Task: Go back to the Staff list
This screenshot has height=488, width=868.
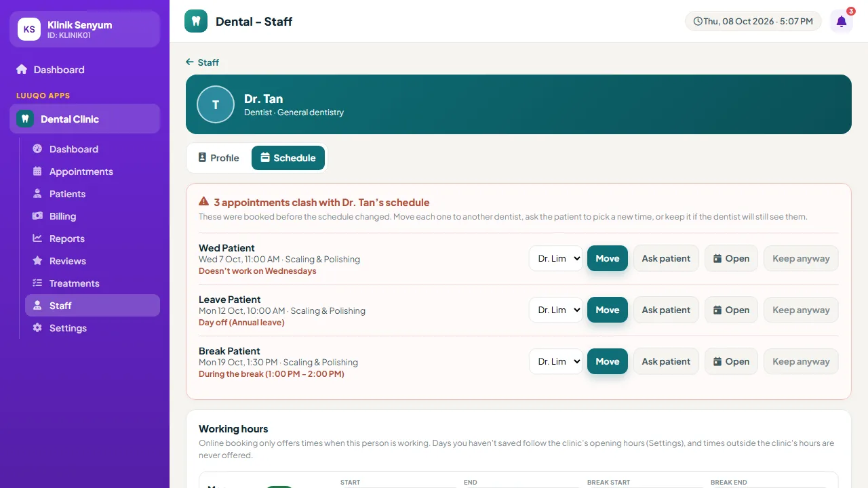Action: click(202, 62)
